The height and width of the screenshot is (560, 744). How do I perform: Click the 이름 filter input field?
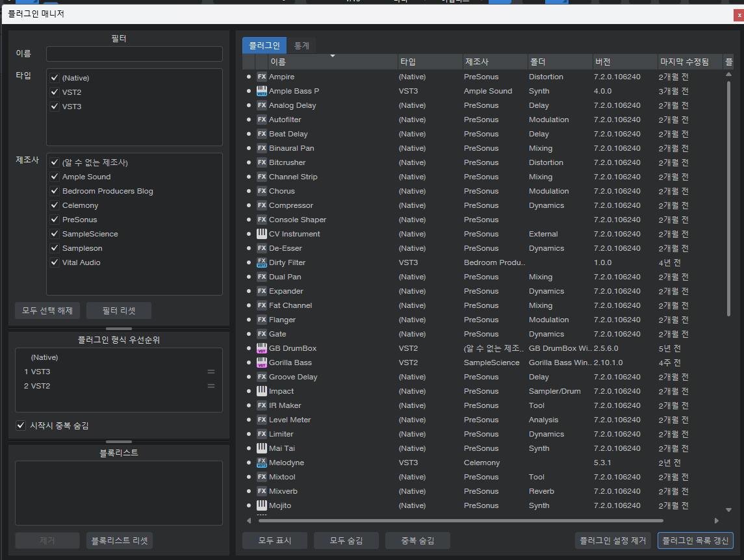point(135,54)
